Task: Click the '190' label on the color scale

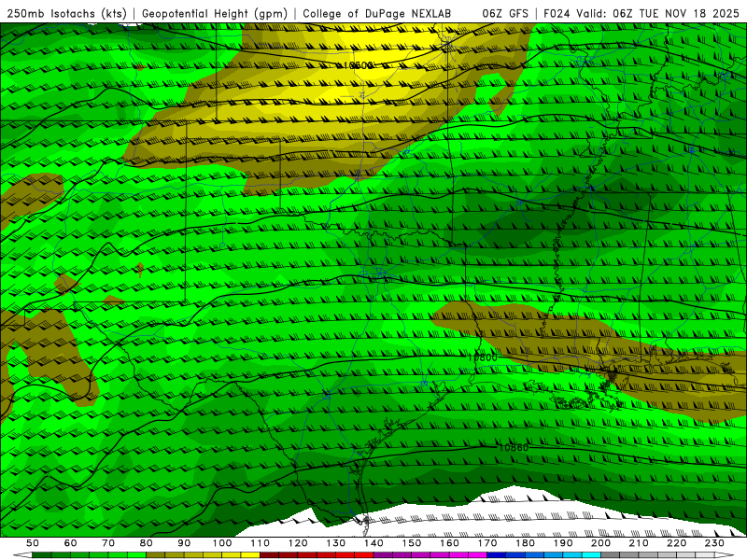Action: pos(563,543)
